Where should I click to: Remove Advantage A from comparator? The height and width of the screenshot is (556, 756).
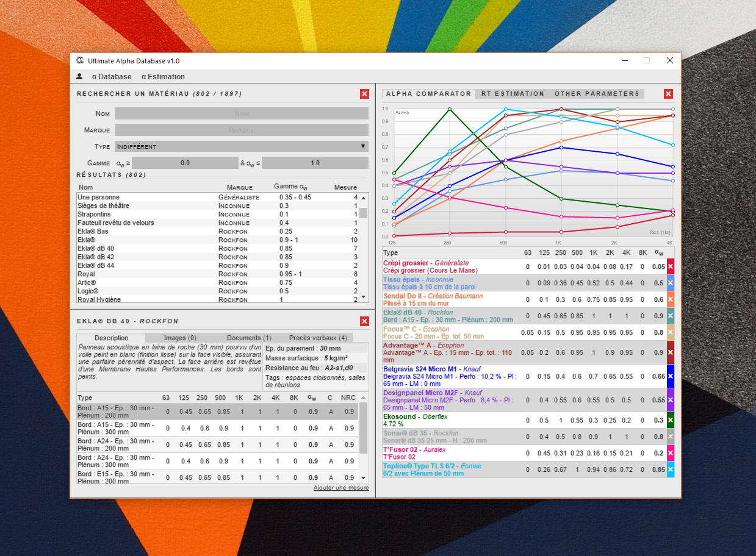pos(671,352)
